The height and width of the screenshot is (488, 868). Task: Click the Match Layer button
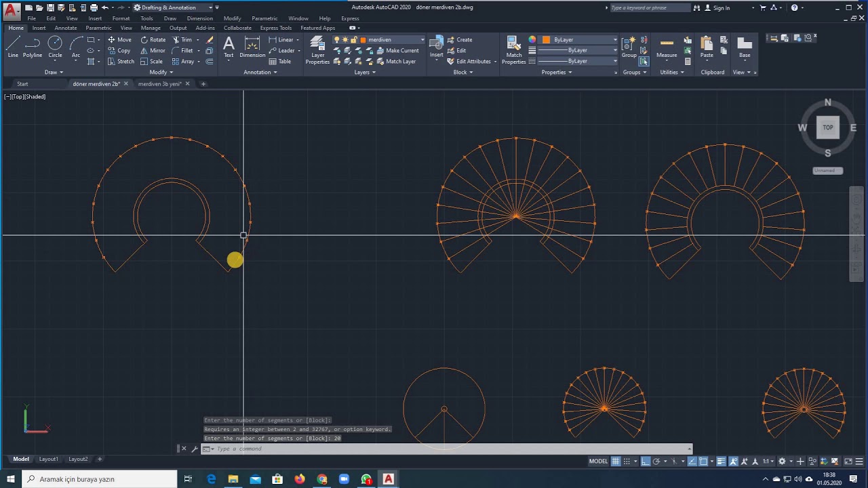tap(395, 61)
